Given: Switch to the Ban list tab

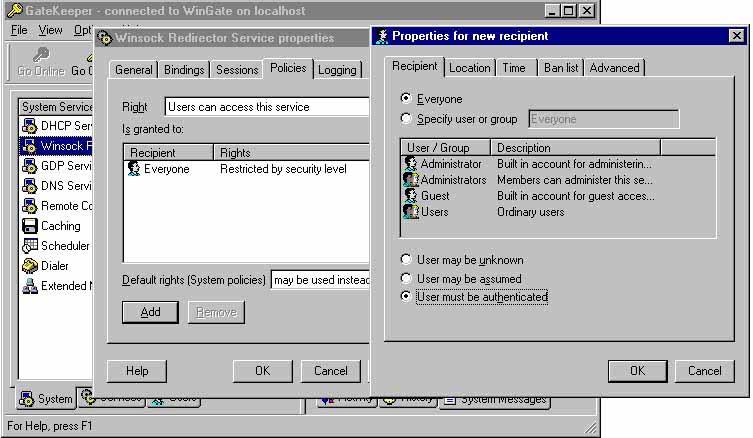Looking at the screenshot, I should point(559,68).
